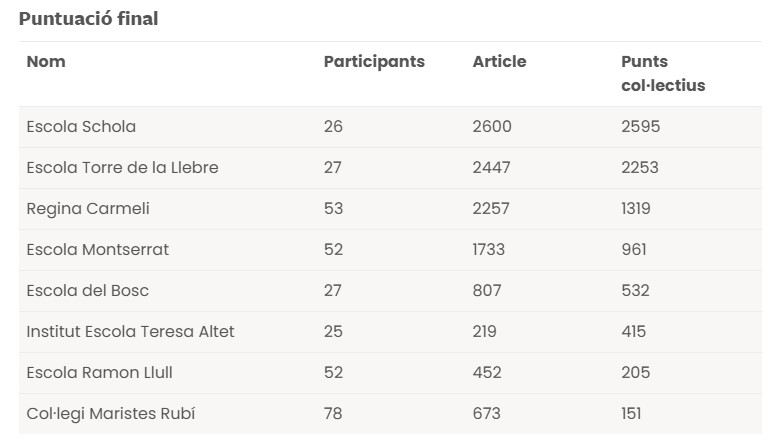The height and width of the screenshot is (445, 778).
Task: Open the Escola Montserrat entry
Action: [x=98, y=250]
